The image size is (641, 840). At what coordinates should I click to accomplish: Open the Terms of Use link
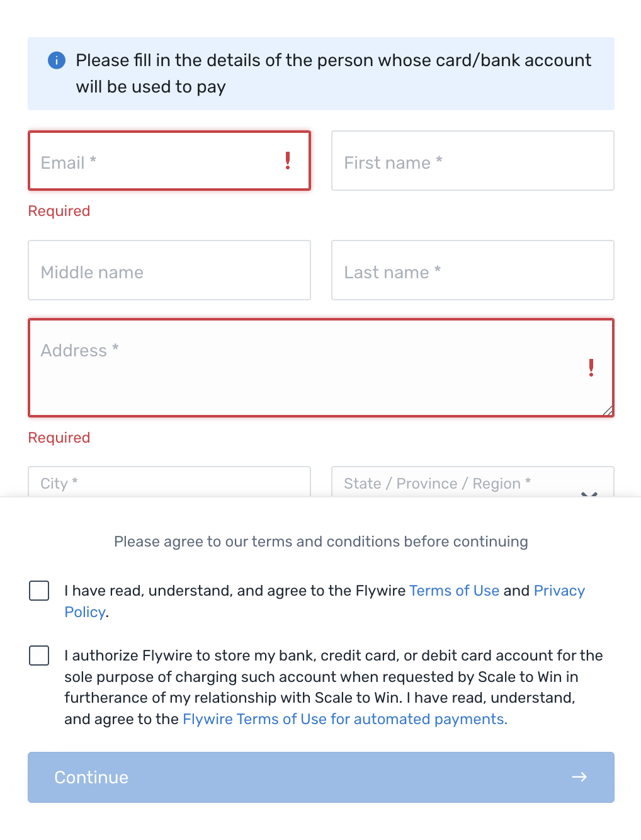click(454, 591)
